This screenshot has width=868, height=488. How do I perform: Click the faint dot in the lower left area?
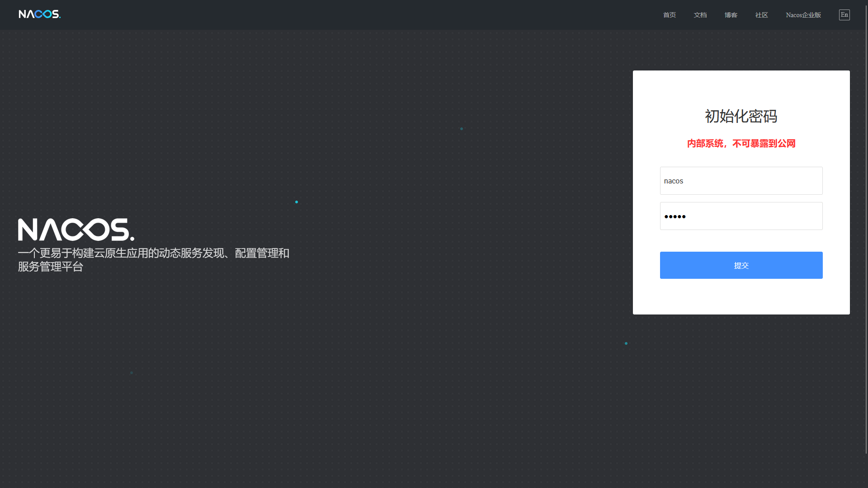click(x=132, y=373)
